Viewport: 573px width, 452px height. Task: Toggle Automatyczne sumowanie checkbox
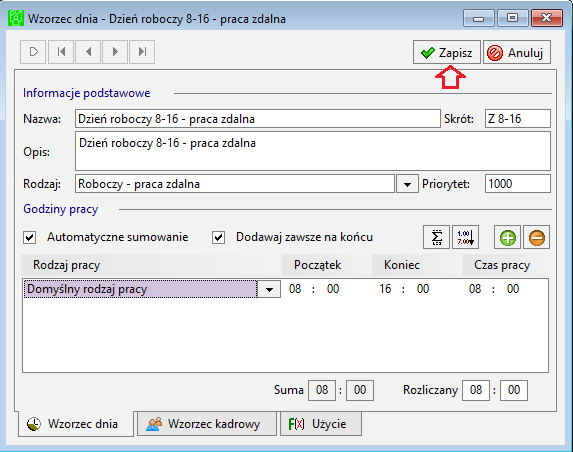(x=30, y=237)
